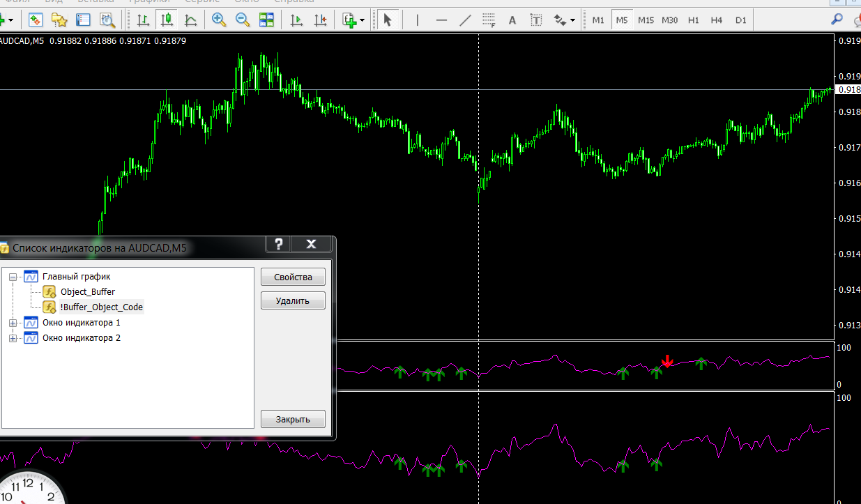861x504 pixels.
Task: Zoom in on the chart
Action: point(219,20)
